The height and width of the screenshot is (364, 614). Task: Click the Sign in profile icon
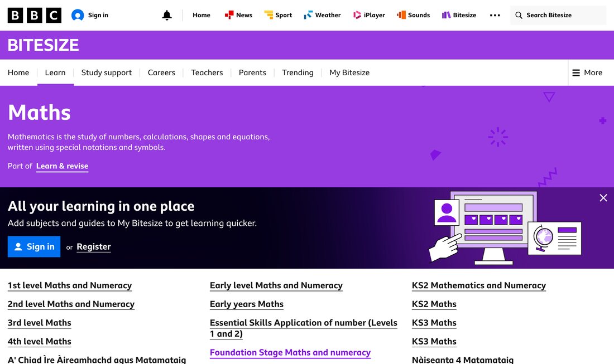(x=78, y=15)
